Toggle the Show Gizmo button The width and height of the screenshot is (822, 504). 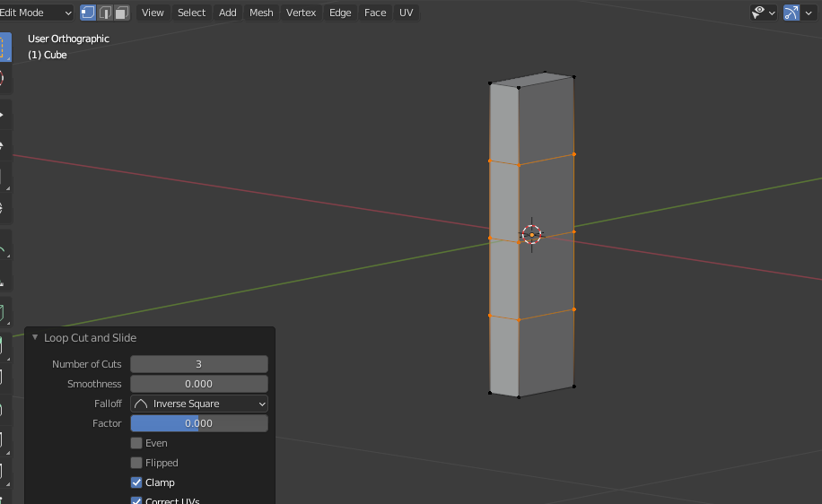[791, 13]
